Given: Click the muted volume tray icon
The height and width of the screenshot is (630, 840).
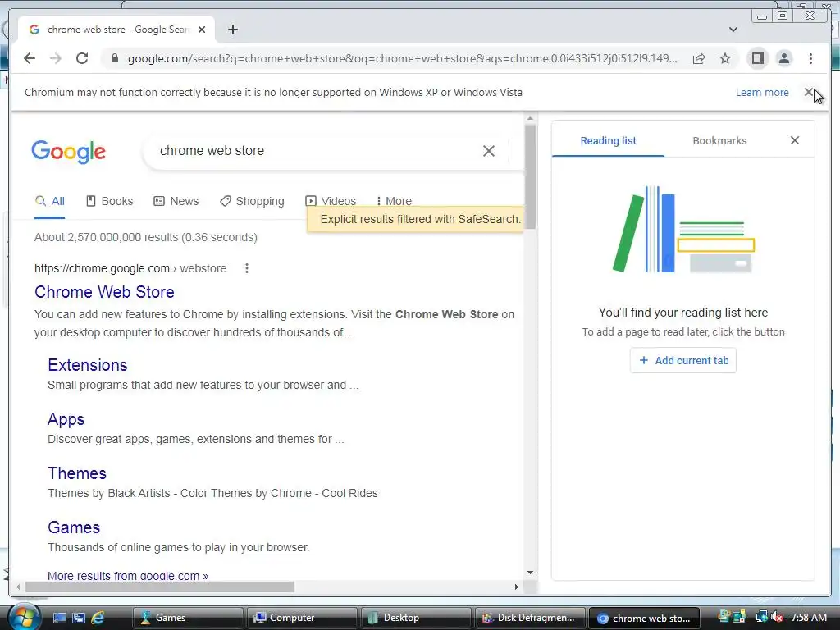Looking at the screenshot, I should (778, 617).
